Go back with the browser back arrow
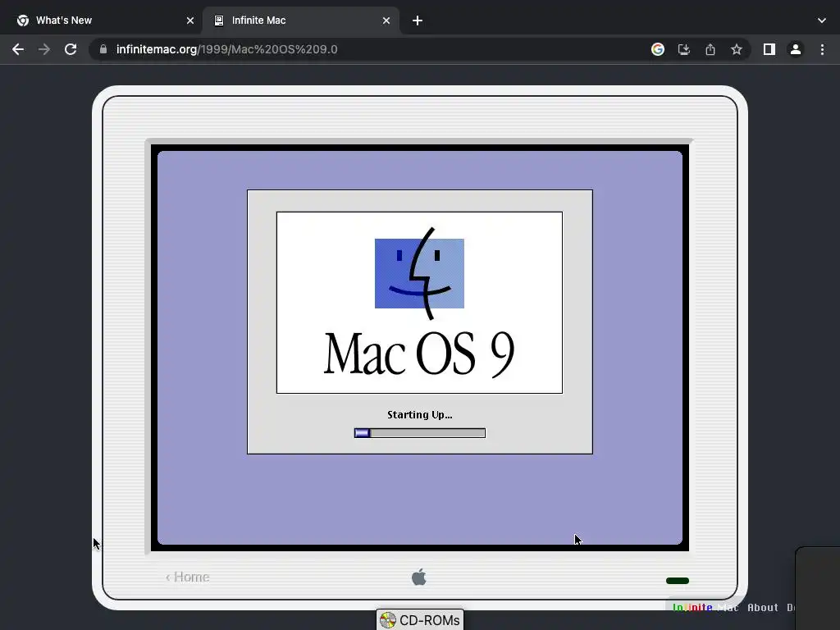Screen dimensions: 840x630 tap(18, 49)
